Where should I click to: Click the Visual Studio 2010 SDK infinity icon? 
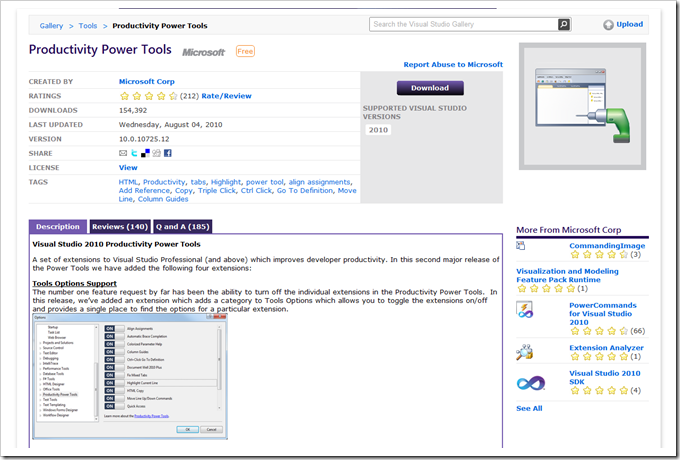(531, 383)
